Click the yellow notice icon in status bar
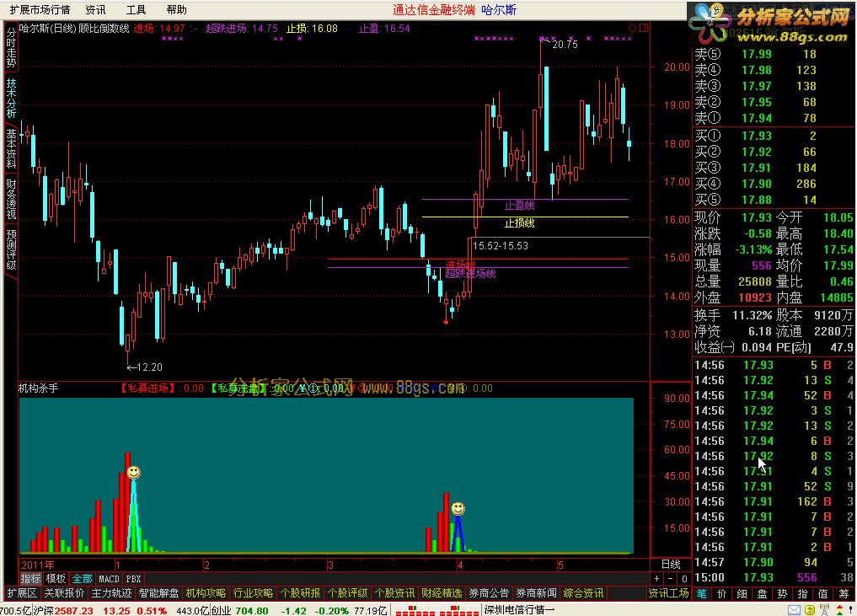Image resolution: width=857 pixels, height=616 pixels. click(x=810, y=610)
